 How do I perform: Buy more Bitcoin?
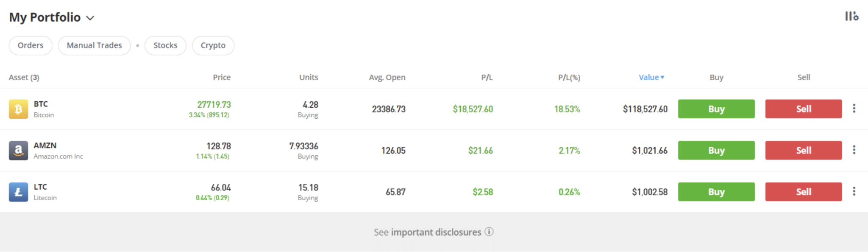[716, 109]
